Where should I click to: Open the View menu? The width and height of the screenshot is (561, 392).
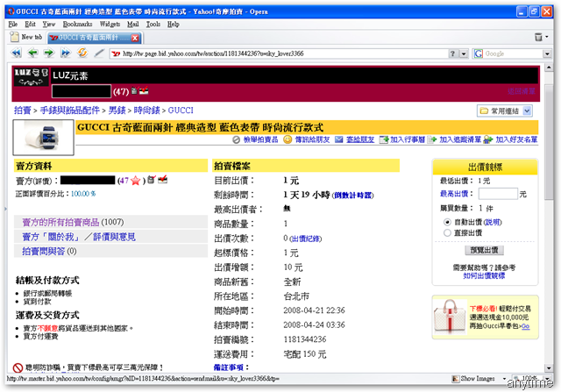(49, 24)
